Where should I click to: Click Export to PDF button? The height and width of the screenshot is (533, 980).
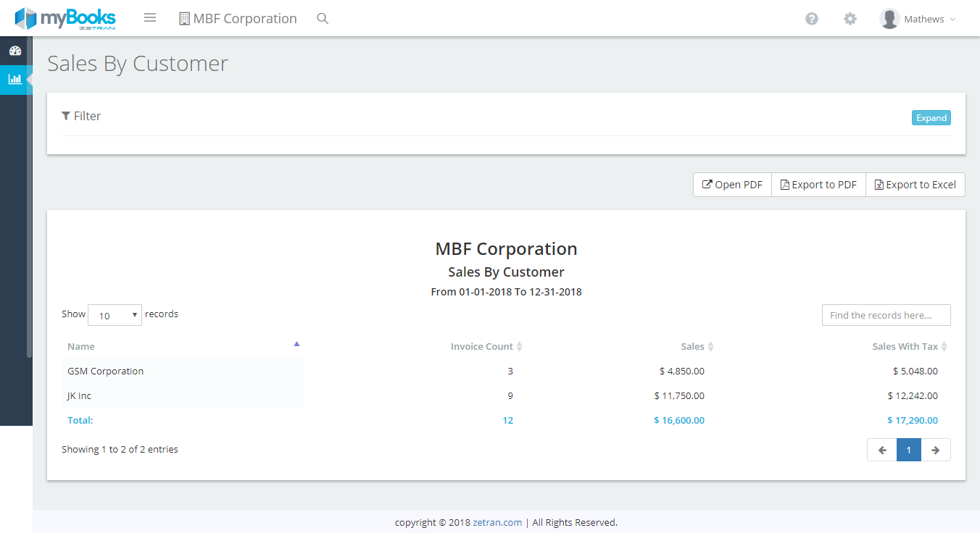click(x=818, y=185)
